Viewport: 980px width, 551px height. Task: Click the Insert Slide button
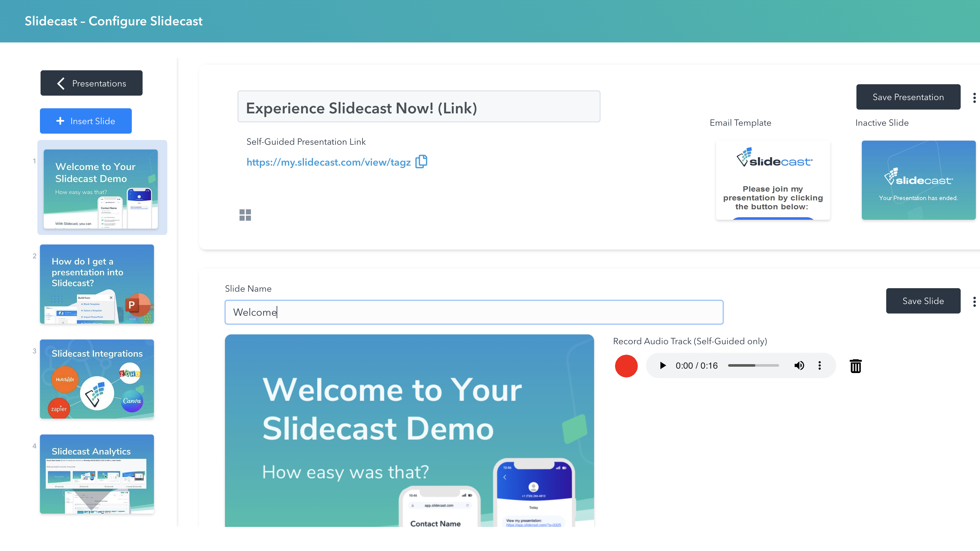pos(86,121)
